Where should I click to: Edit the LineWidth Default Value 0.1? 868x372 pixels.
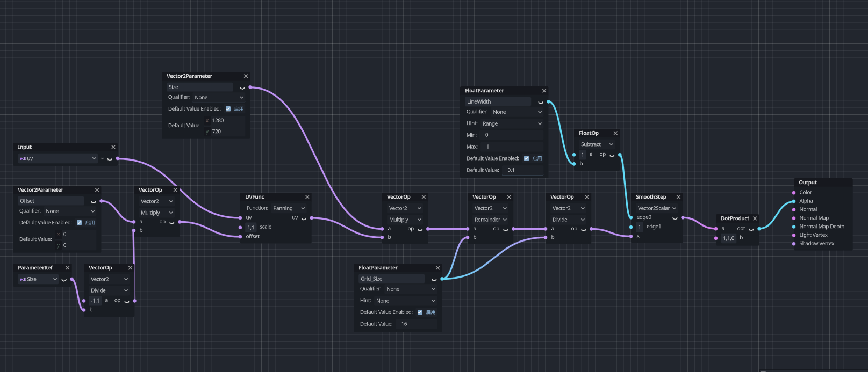coord(523,170)
